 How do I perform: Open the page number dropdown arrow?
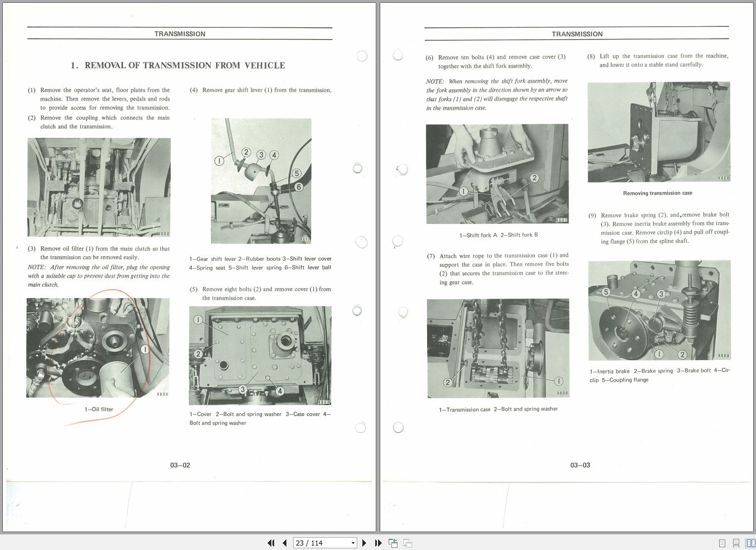353,543
